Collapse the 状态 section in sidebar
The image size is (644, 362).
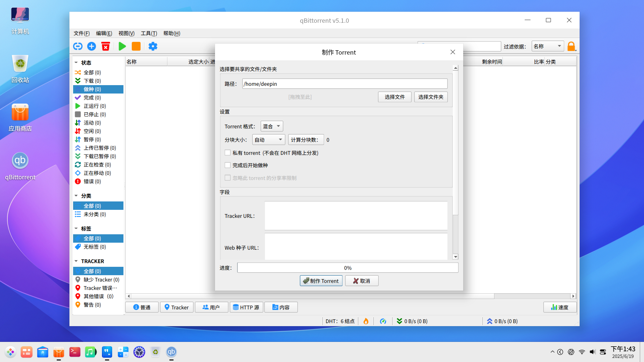click(x=76, y=63)
